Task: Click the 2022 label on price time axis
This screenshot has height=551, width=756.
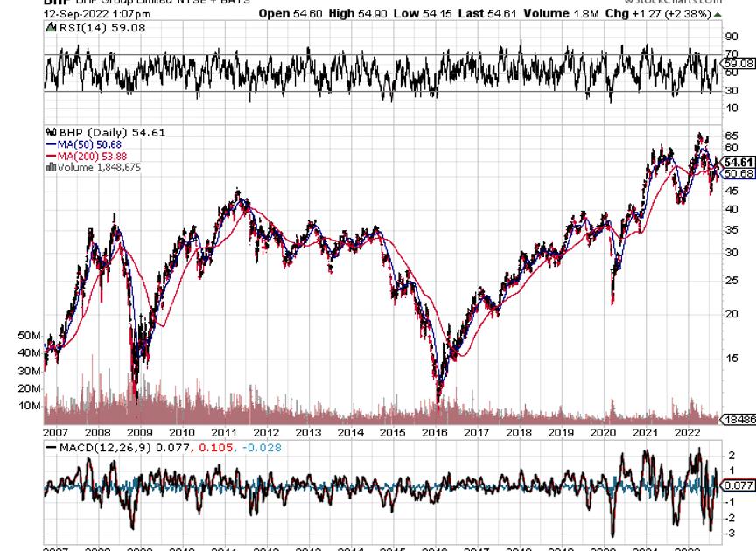Action: (x=687, y=433)
